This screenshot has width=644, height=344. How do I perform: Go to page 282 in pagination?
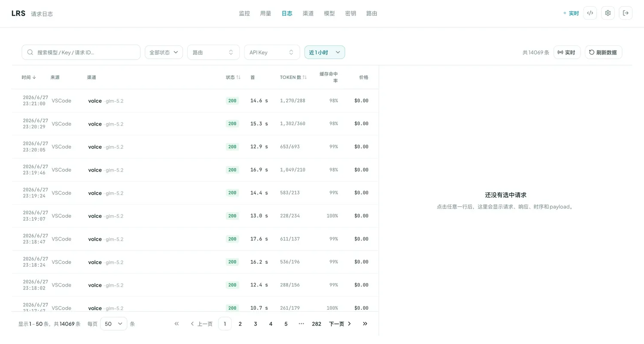(316, 324)
